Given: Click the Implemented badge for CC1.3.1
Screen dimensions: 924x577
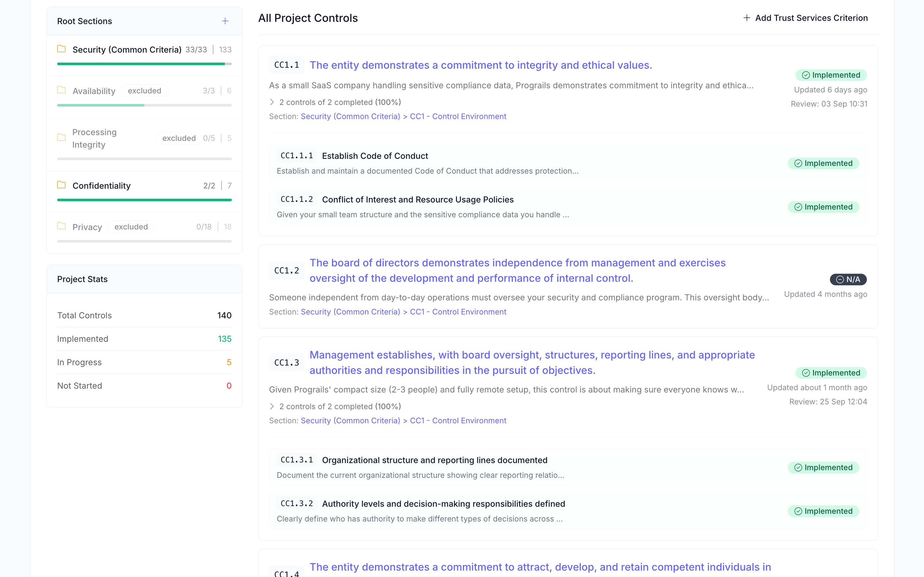Looking at the screenshot, I should pyautogui.click(x=823, y=468).
